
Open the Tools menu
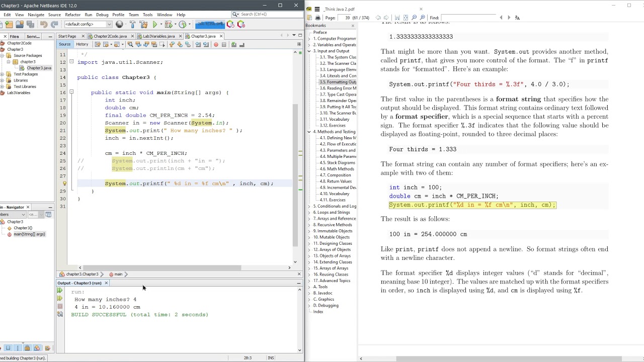tap(147, 15)
